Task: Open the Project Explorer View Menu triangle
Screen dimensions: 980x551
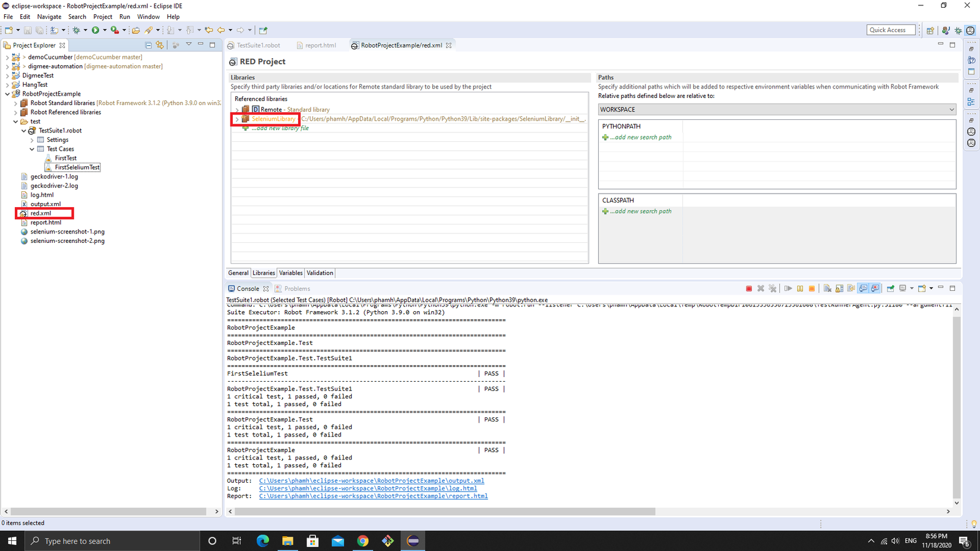Action: coord(189,45)
